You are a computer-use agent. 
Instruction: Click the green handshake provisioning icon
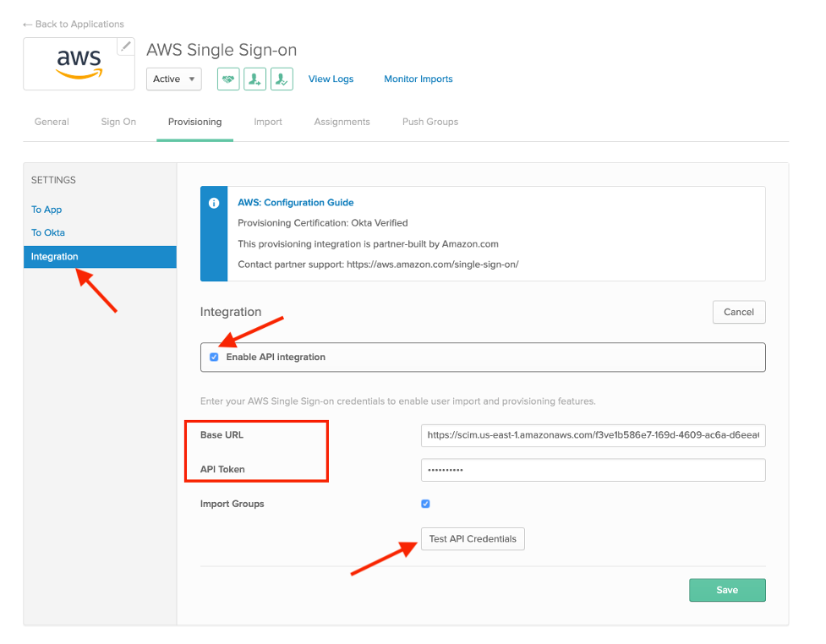tap(227, 79)
